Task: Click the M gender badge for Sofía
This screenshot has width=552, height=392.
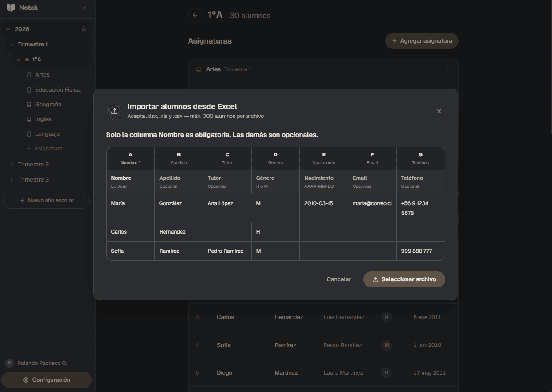Action: coord(387,345)
